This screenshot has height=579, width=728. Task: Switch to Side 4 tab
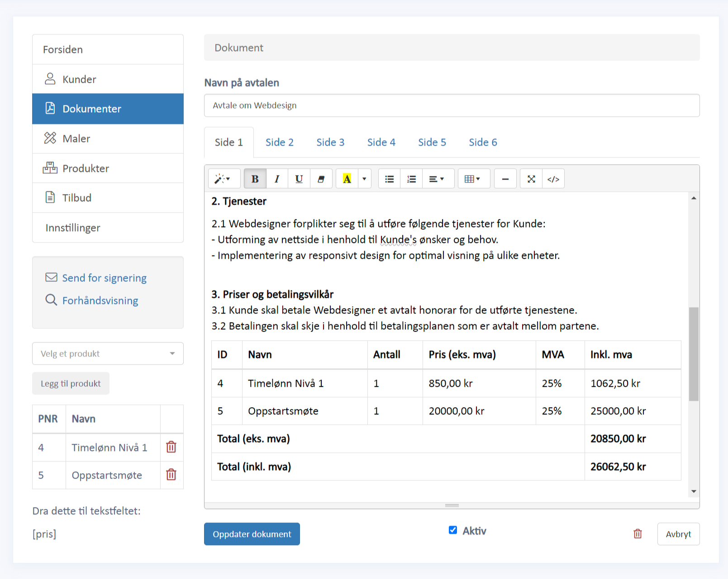[381, 142]
